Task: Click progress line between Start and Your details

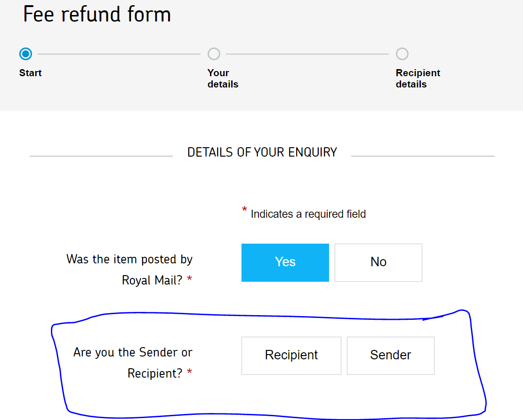Action: coord(119,54)
